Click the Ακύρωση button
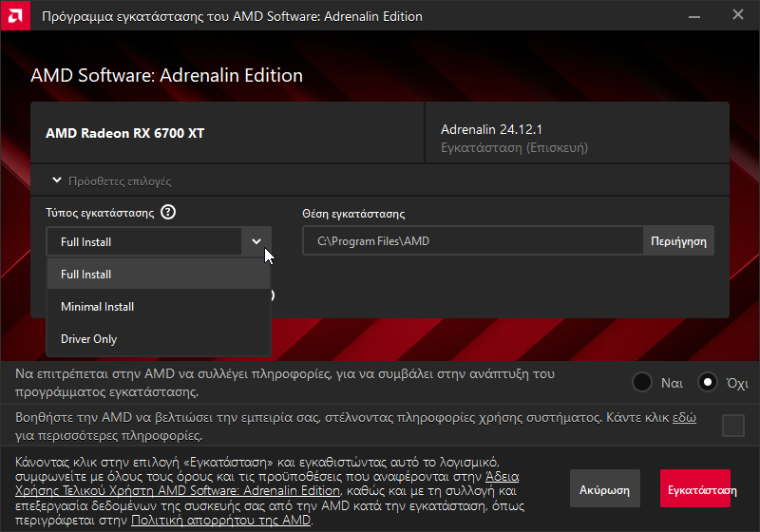Screen dimensions: 760x532 pyautogui.click(x=604, y=488)
